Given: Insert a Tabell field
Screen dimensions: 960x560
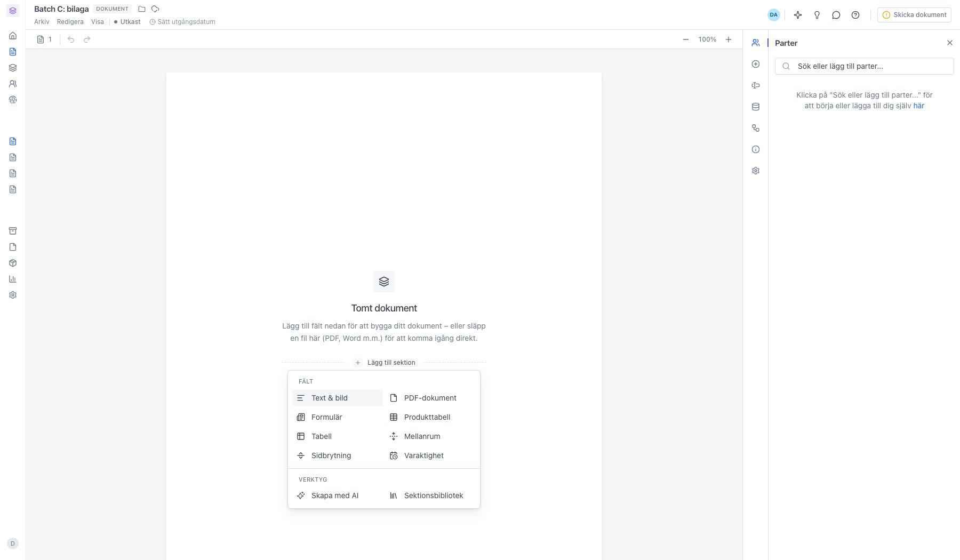Looking at the screenshot, I should coord(338,436).
